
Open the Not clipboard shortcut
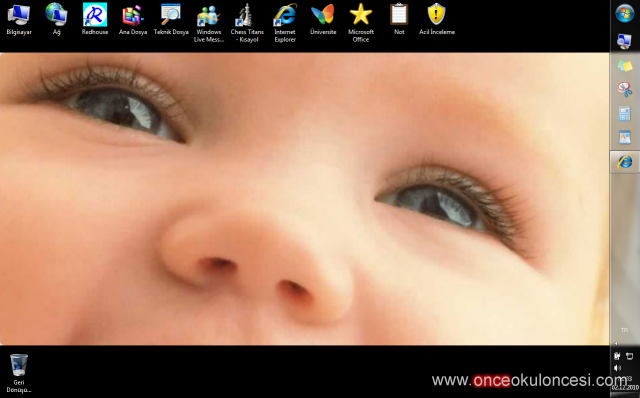click(x=399, y=19)
